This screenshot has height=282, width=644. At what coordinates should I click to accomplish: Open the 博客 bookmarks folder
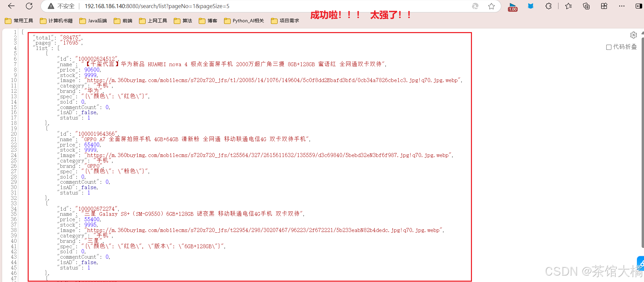[208, 21]
